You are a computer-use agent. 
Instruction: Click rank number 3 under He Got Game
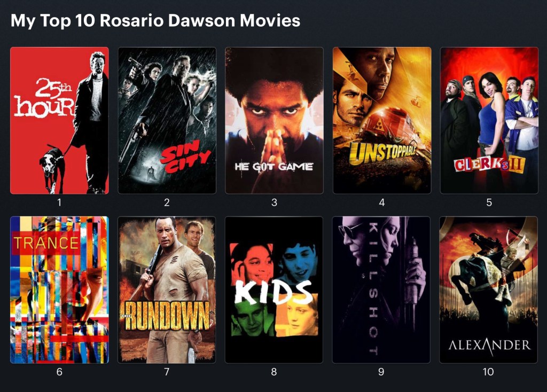274,202
